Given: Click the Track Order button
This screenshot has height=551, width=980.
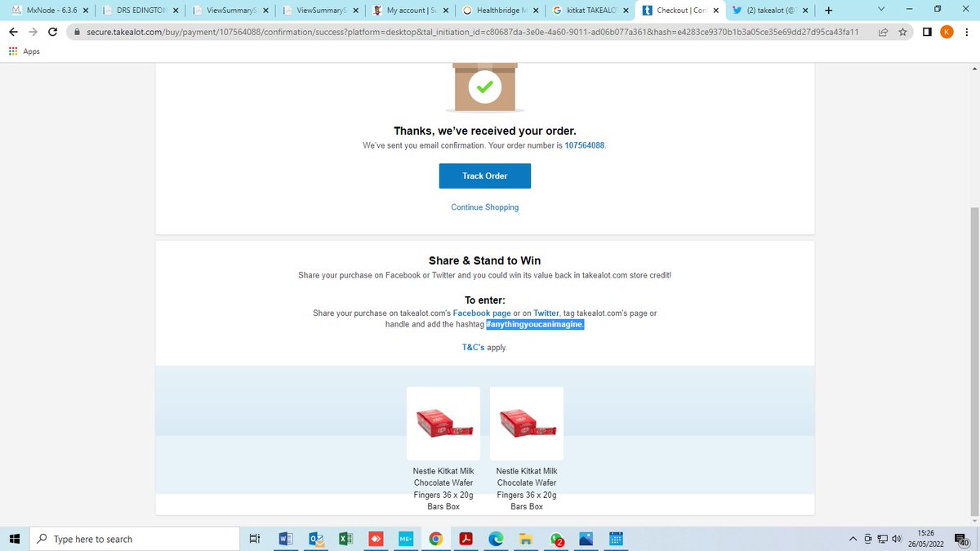Looking at the screenshot, I should pyautogui.click(x=485, y=176).
